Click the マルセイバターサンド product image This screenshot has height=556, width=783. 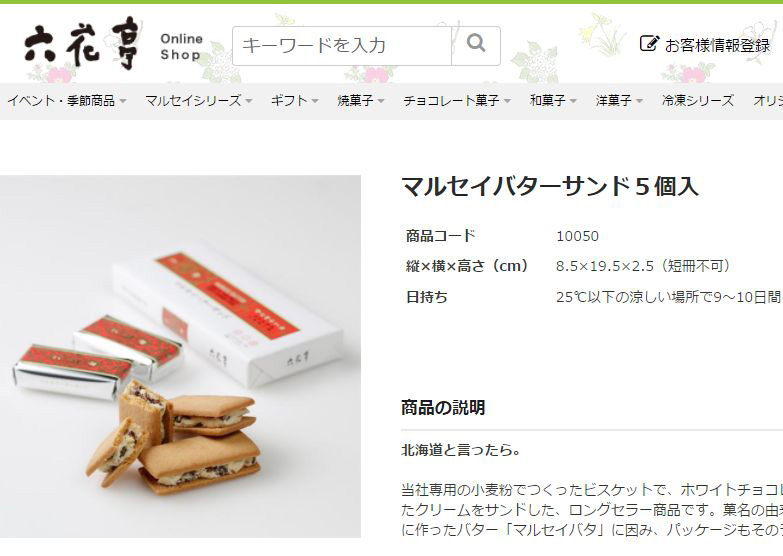180,356
